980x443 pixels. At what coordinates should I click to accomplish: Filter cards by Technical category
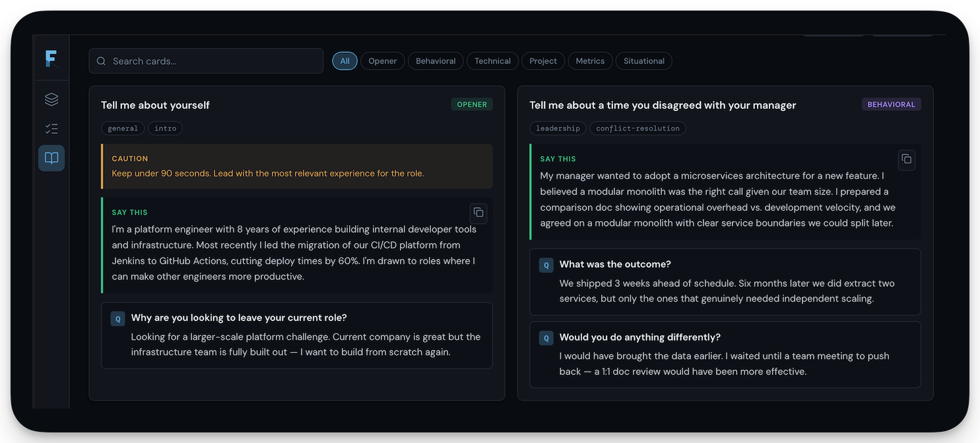[492, 61]
